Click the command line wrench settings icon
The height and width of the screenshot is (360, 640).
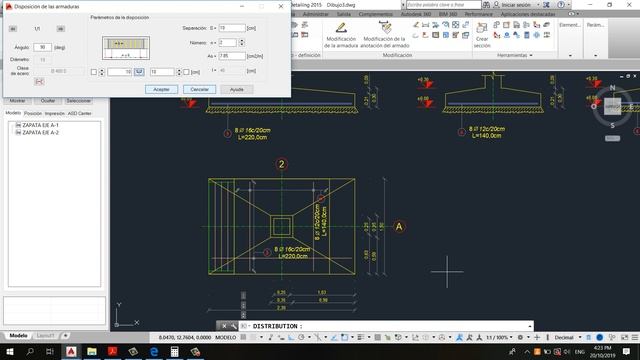pos(233,326)
